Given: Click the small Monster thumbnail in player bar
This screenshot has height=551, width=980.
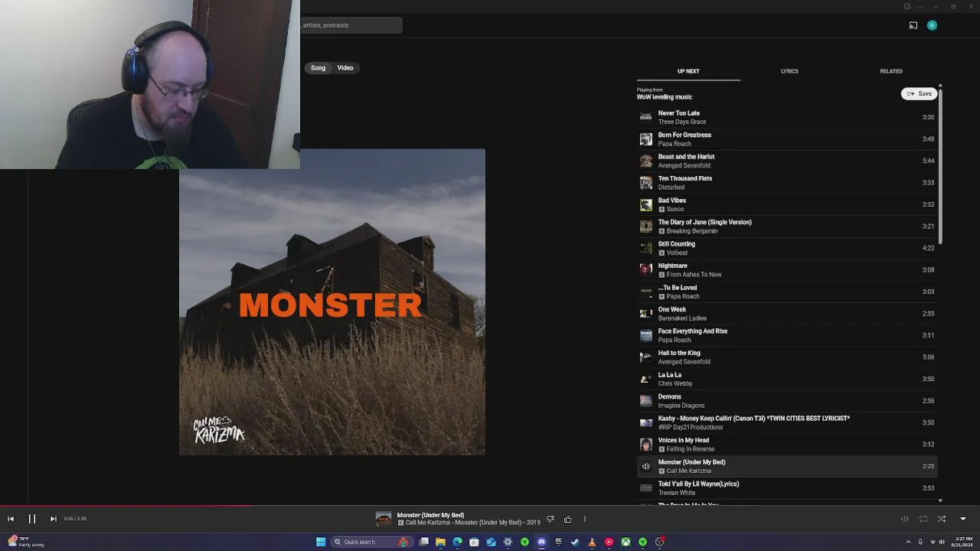Looking at the screenshot, I should tap(384, 519).
